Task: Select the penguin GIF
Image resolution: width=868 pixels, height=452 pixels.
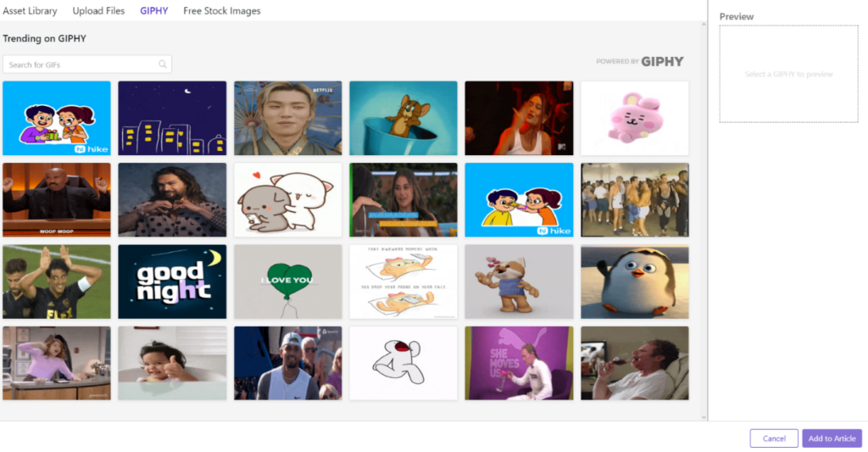Action: tap(635, 282)
